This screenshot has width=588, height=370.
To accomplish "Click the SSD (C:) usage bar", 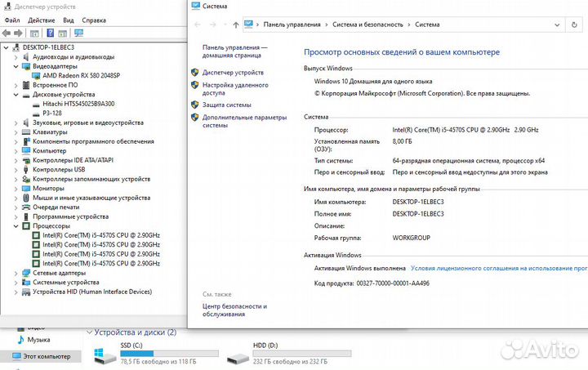I will coord(170,354).
